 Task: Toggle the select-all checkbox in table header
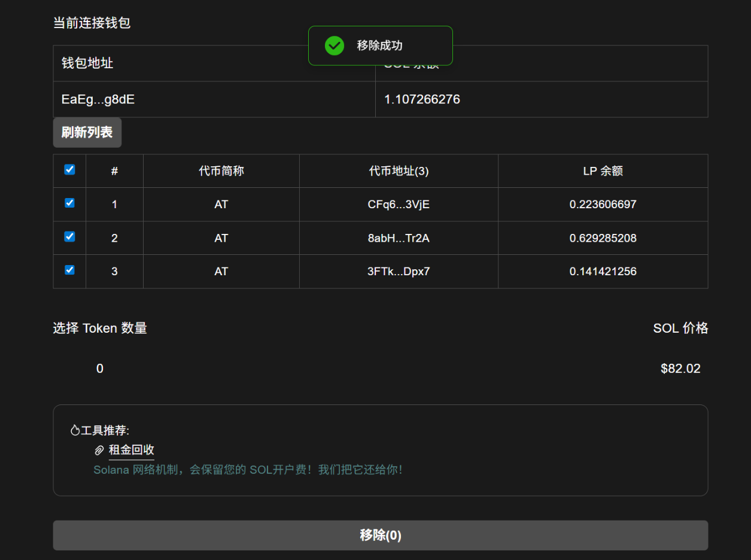69,170
